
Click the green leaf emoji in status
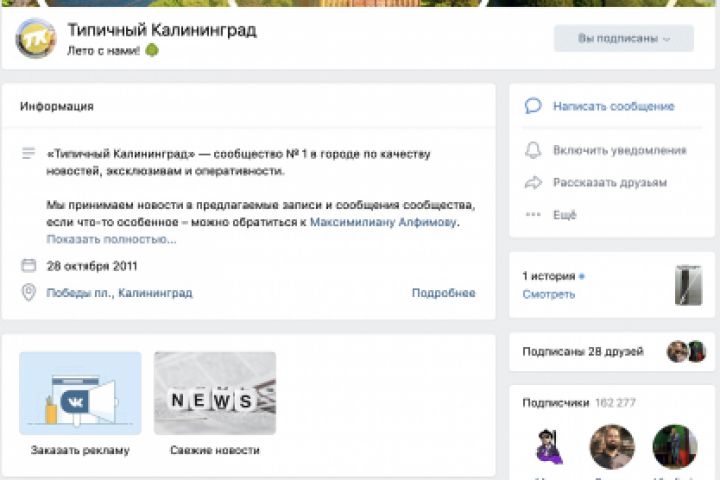152,50
